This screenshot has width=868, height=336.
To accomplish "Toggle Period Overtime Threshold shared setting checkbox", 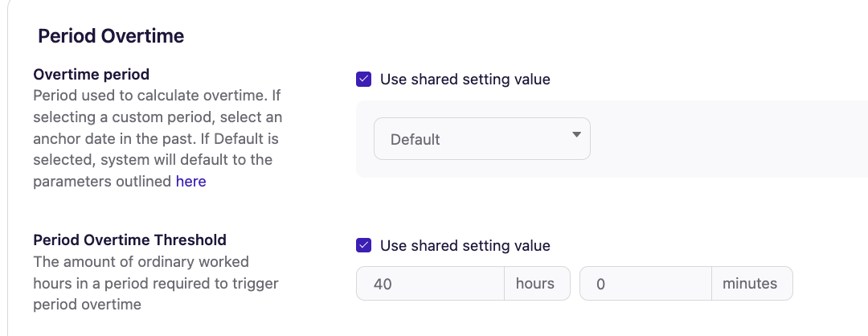I will [363, 245].
